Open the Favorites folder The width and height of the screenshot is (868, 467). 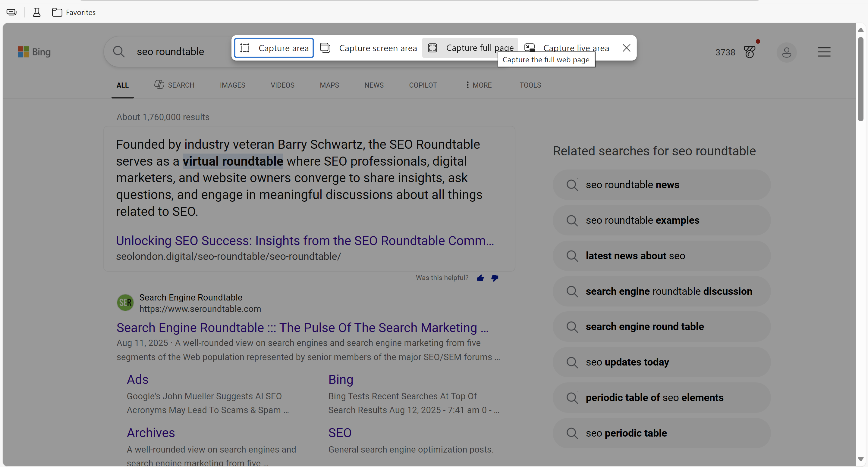(74, 12)
